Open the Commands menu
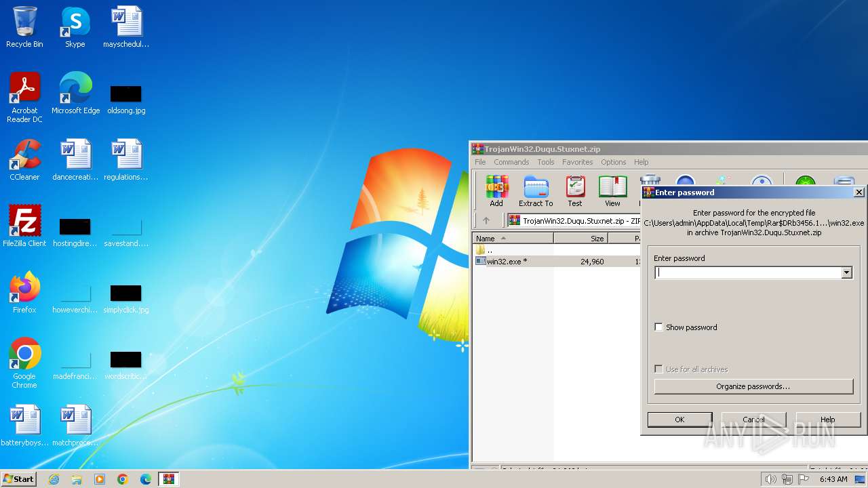The image size is (868, 488). pos(511,162)
